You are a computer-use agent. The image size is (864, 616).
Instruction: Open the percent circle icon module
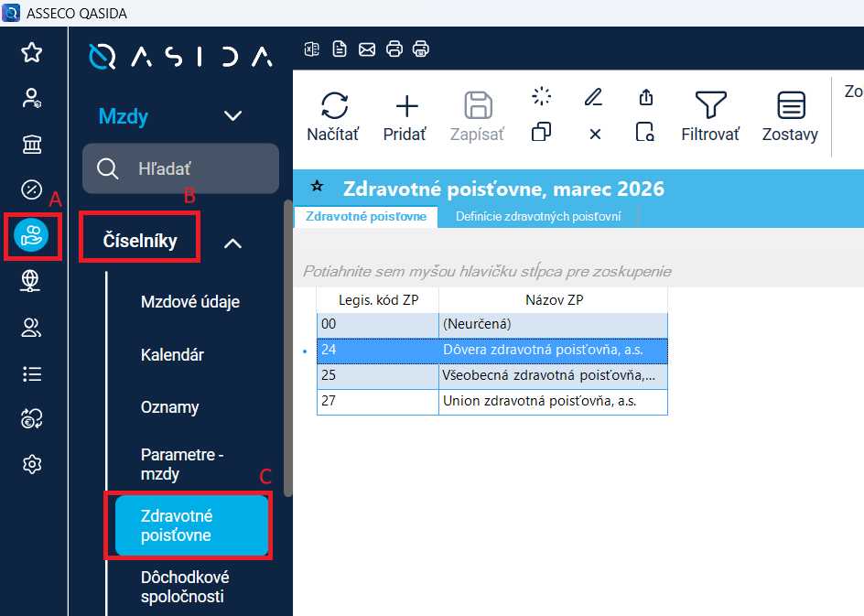pyautogui.click(x=31, y=189)
